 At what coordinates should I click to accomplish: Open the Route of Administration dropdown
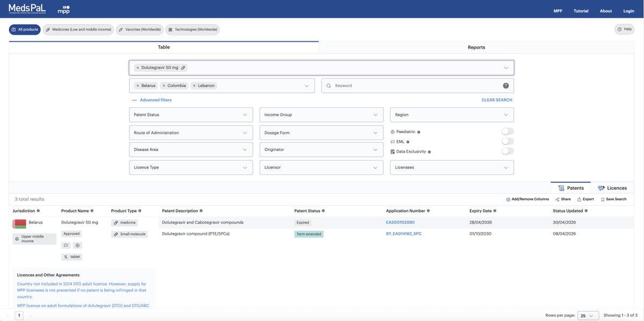(191, 133)
